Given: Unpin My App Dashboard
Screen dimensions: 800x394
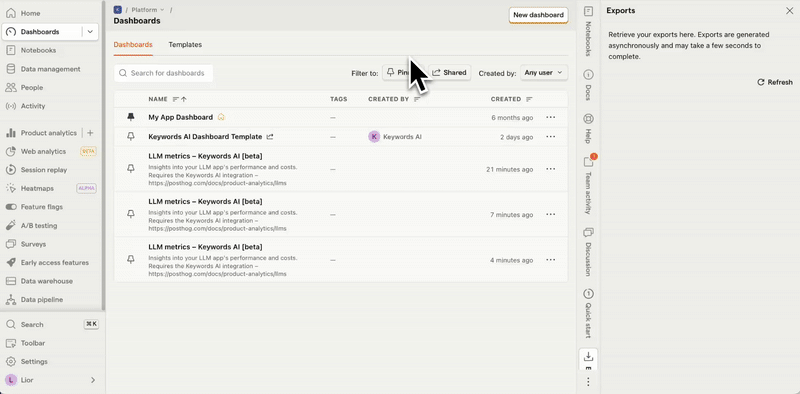Looking at the screenshot, I should 131,117.
